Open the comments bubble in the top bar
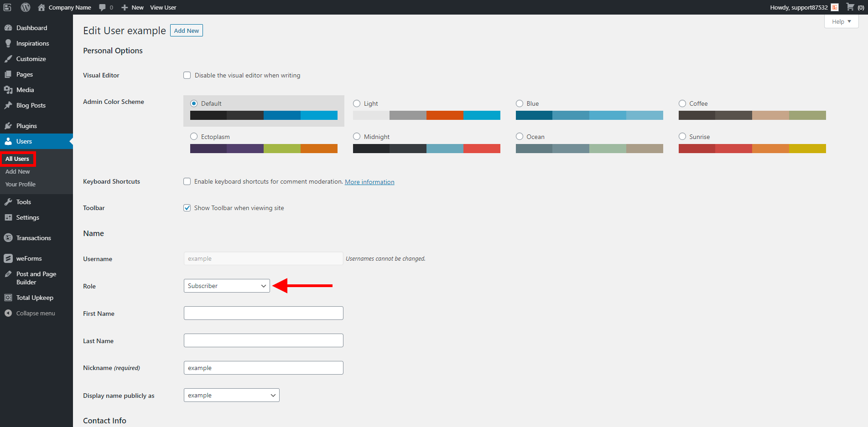The width and height of the screenshot is (868, 427). click(x=101, y=7)
